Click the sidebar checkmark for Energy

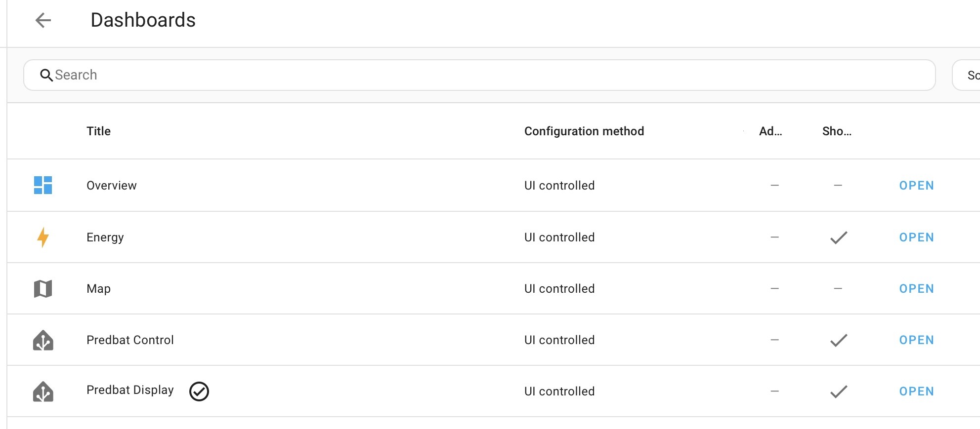click(x=839, y=237)
